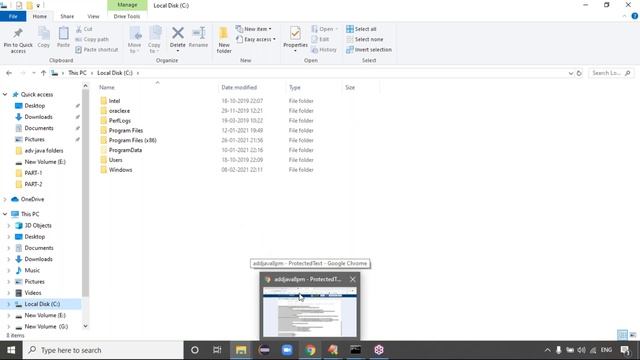Click the Rename icon
Screen dimensions: 640x360
click(198, 38)
